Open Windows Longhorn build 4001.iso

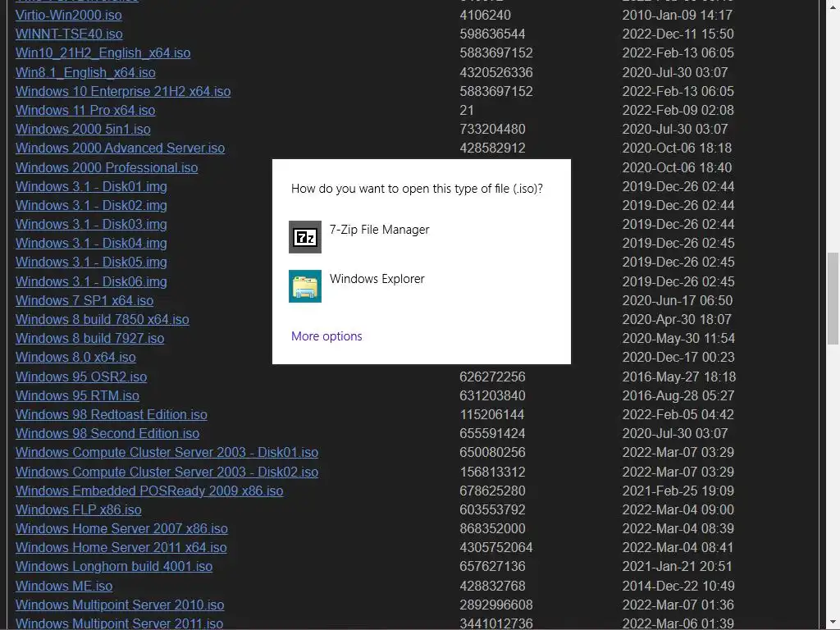pyautogui.click(x=114, y=566)
